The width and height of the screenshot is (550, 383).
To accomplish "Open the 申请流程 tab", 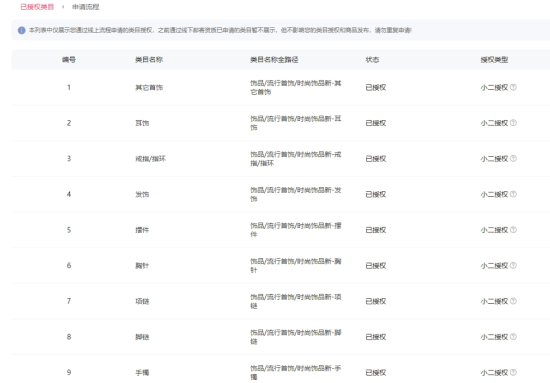I will 86,7.
